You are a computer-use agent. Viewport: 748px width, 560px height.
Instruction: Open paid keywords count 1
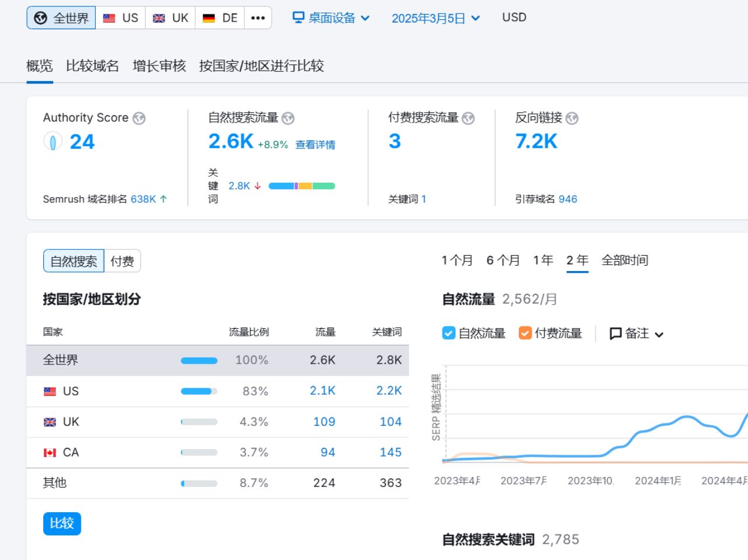click(424, 199)
